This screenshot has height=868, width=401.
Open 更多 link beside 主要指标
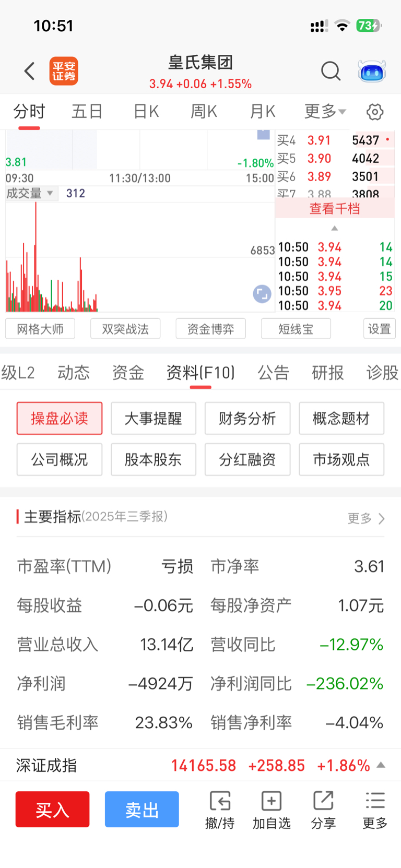click(x=366, y=518)
